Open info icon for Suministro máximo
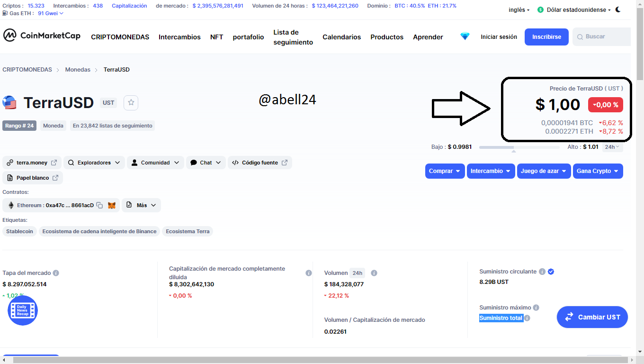This screenshot has height=364, width=644. [x=536, y=308]
